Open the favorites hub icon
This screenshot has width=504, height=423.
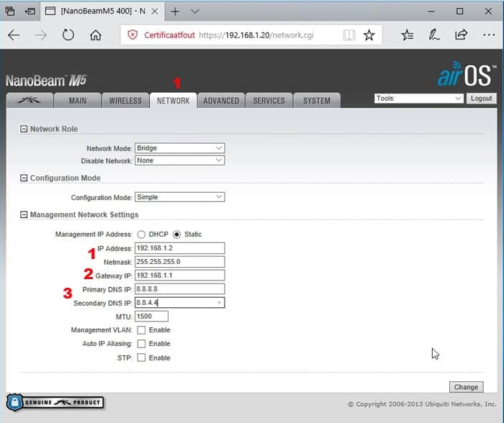[x=408, y=35]
